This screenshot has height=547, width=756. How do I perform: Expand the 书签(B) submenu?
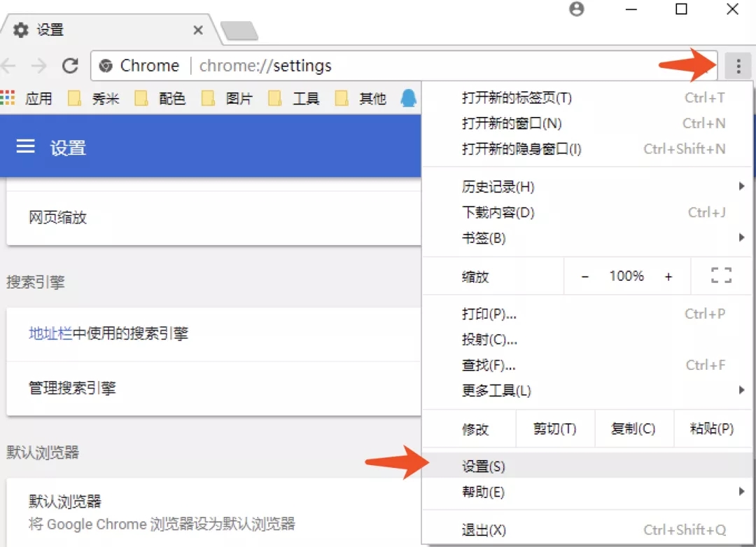483,237
